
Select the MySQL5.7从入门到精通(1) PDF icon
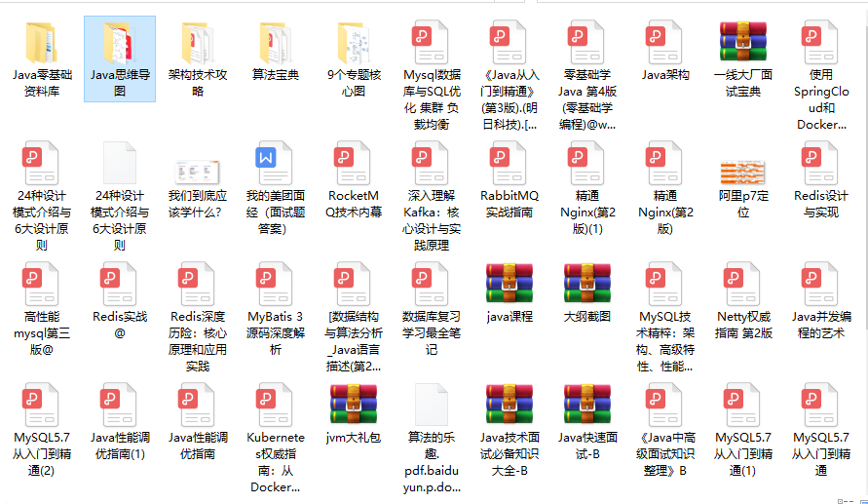click(x=741, y=405)
